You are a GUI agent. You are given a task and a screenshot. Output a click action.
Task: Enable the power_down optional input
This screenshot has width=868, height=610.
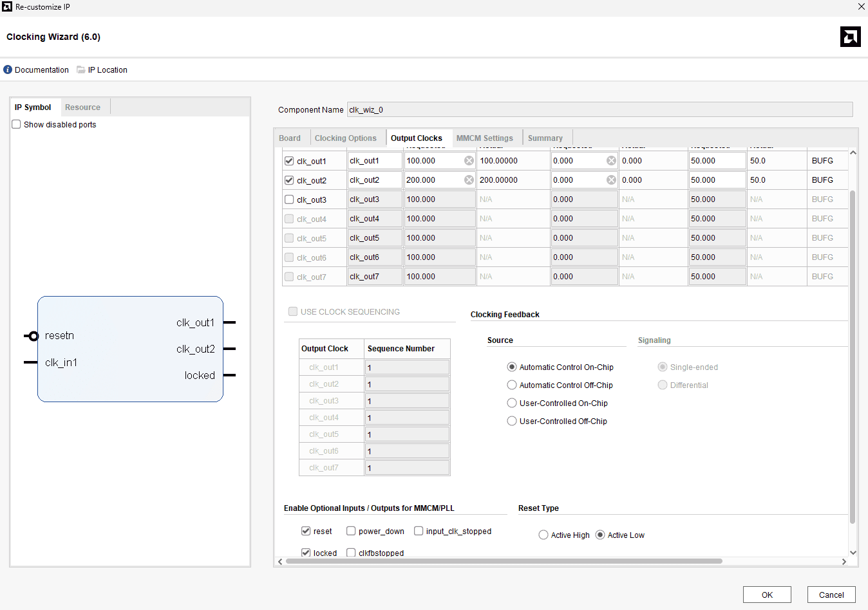pyautogui.click(x=351, y=531)
